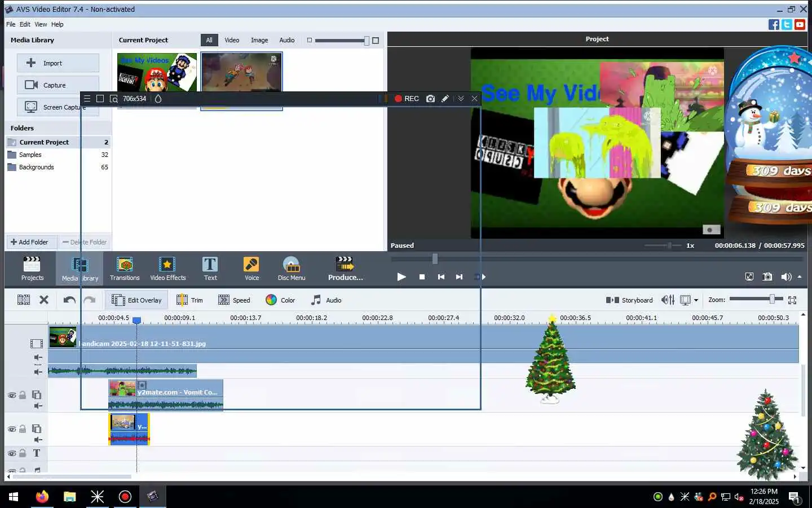
Task: Show All media types
Action: tap(209, 40)
